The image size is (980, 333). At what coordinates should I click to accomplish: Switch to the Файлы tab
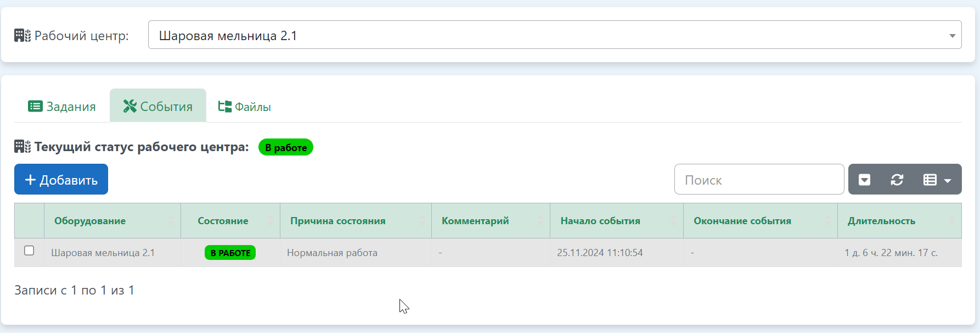click(x=245, y=107)
